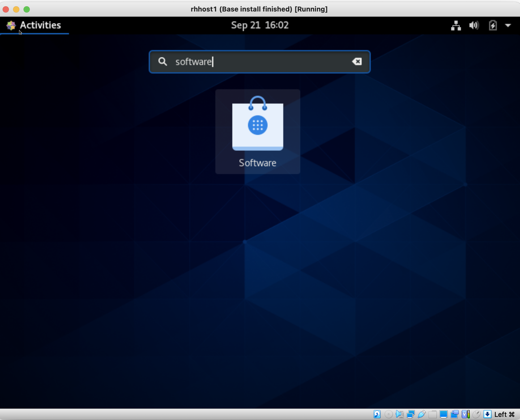The height and width of the screenshot is (420, 520).
Task: Open the Software app result
Action: click(x=258, y=132)
